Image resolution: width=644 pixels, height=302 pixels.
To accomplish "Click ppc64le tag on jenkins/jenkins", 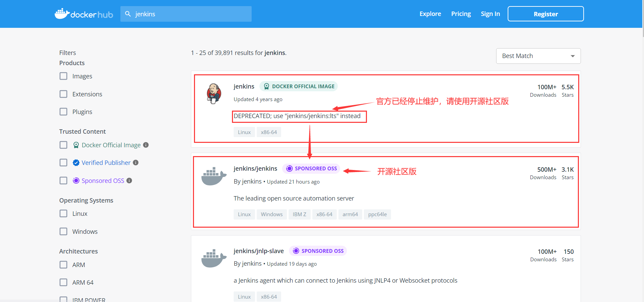I will [377, 214].
